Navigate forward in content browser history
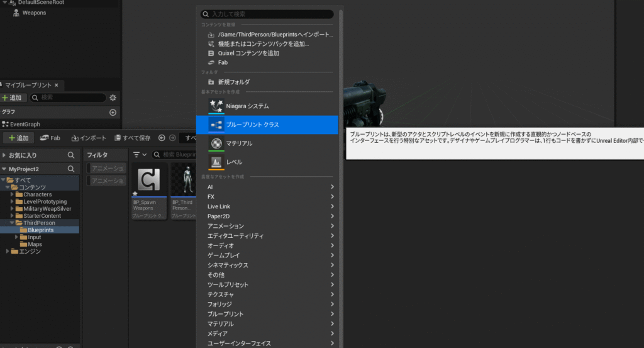This screenshot has width=644, height=348. click(x=172, y=138)
